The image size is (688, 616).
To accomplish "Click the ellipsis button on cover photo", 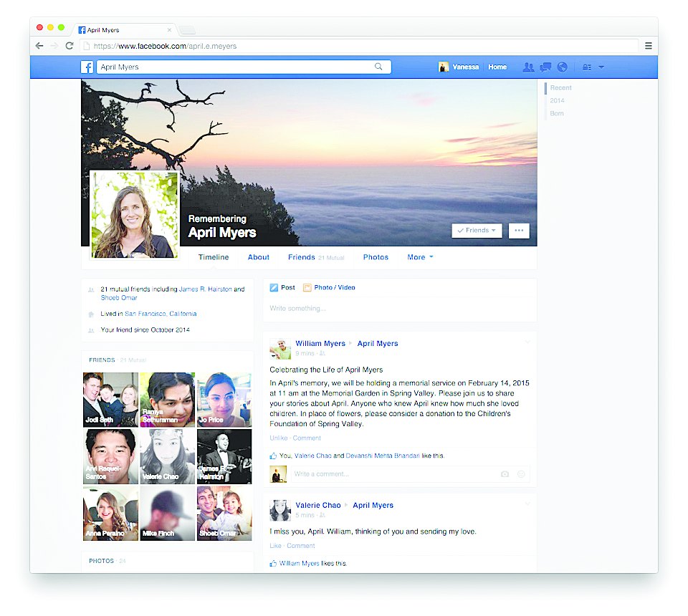I will 519,231.
